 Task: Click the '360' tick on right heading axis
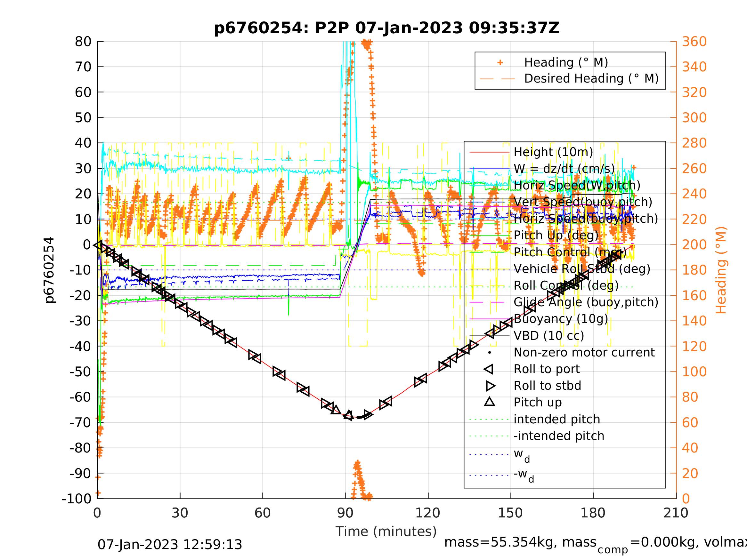point(694,42)
